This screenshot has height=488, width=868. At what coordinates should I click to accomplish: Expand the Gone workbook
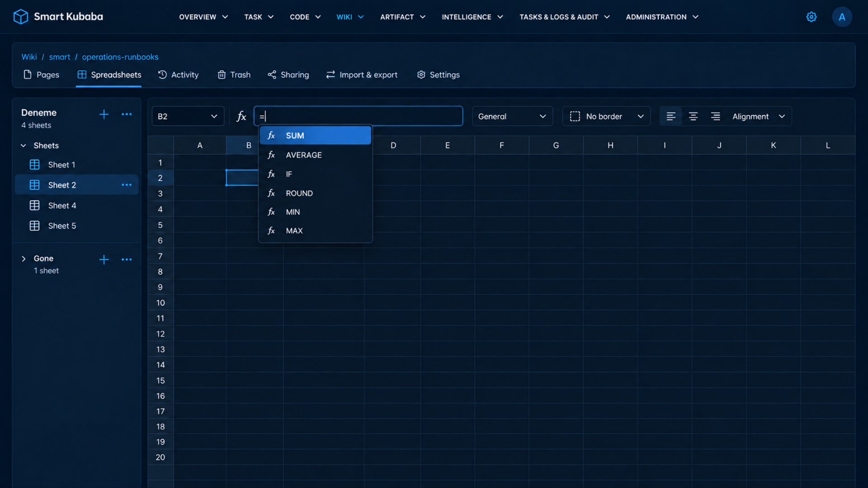coord(24,259)
